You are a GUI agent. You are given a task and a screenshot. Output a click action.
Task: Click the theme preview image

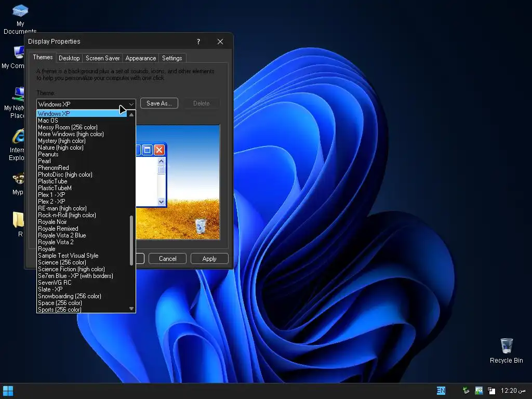point(178,182)
